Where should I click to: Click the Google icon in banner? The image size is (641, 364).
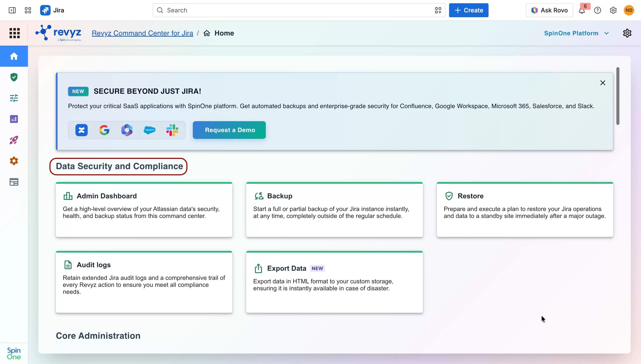(x=104, y=130)
